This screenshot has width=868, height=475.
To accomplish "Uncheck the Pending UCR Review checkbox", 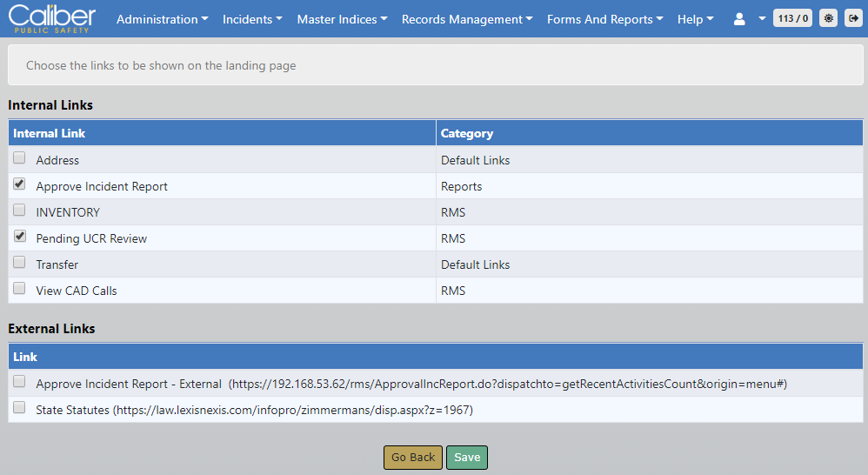I will (19, 237).
